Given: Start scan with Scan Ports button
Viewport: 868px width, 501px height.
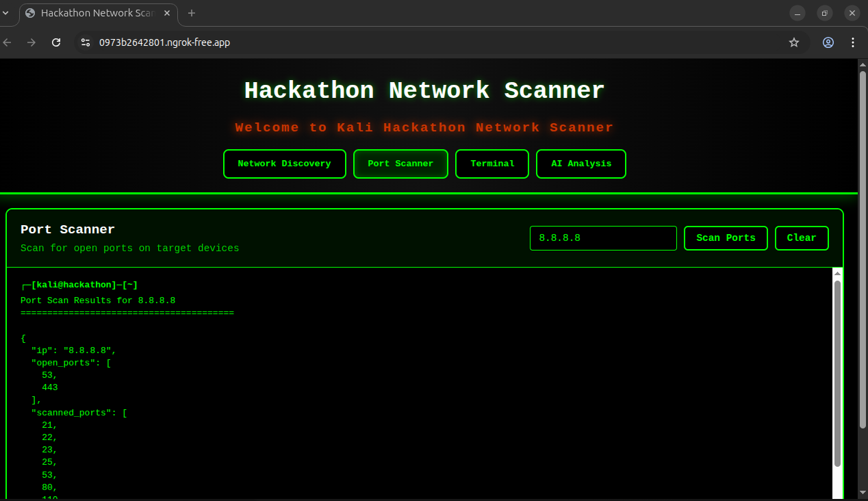Looking at the screenshot, I should pyautogui.click(x=726, y=238).
